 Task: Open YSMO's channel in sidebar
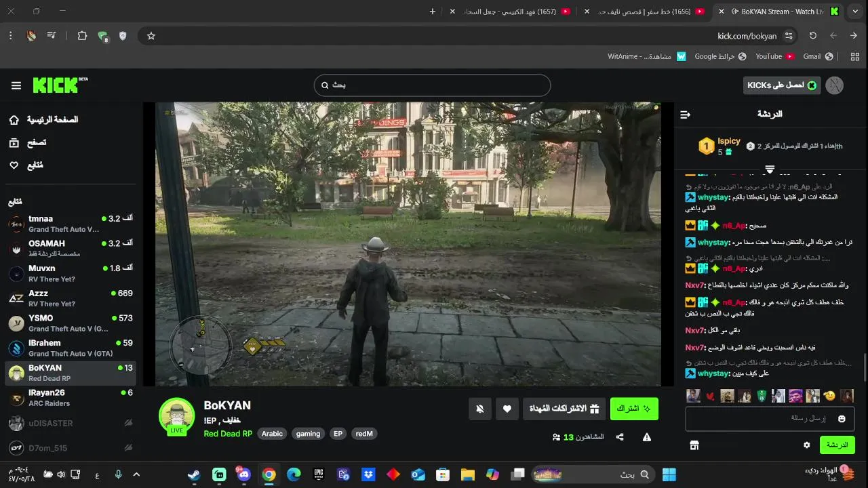pyautogui.click(x=71, y=323)
